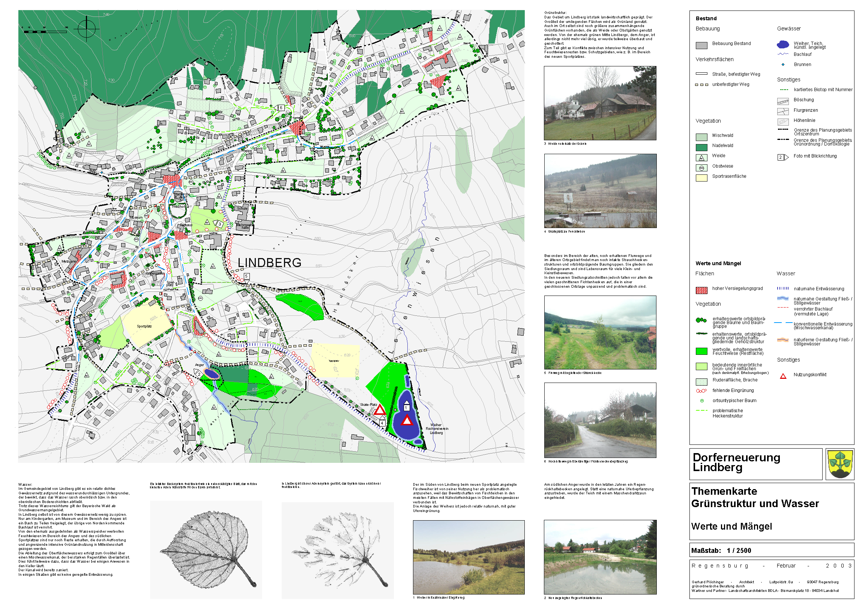Click the Foto mit Blickrichtung legend marker

click(782, 157)
